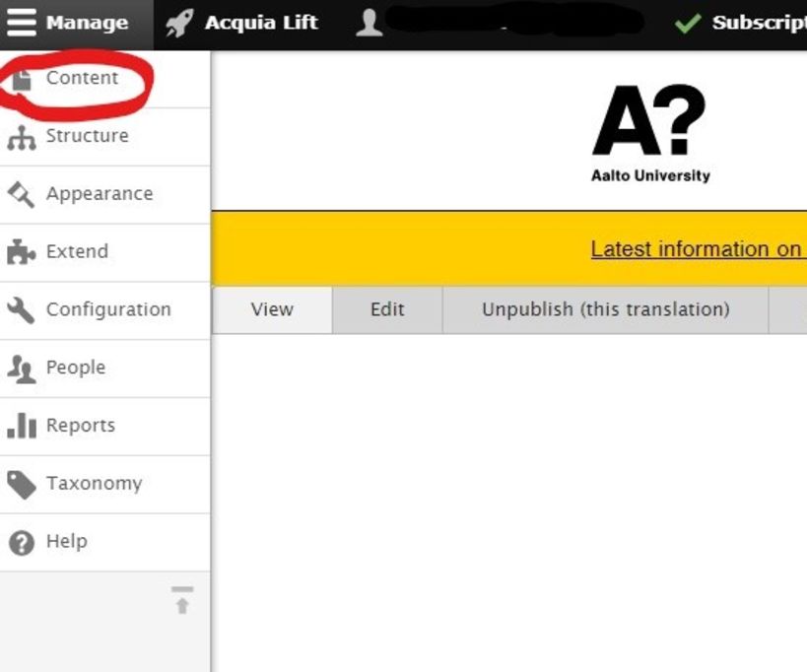Click the Structure hierarchy icon

coord(21,138)
